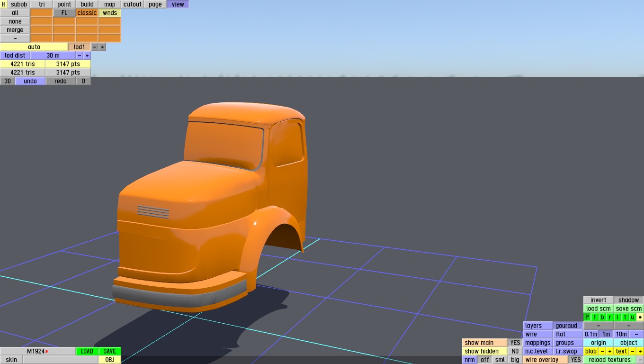Toggle show hidden NO value

(515, 351)
